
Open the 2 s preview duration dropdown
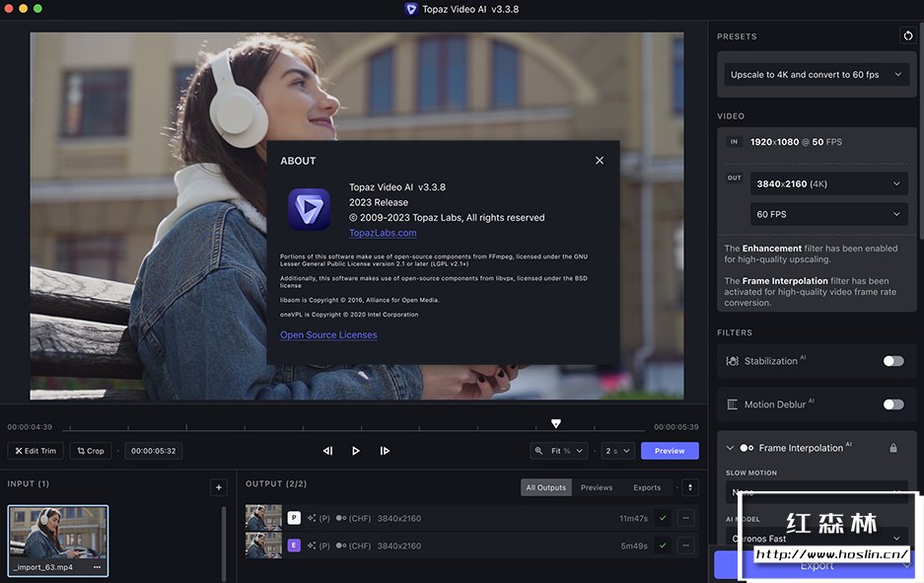coord(617,451)
